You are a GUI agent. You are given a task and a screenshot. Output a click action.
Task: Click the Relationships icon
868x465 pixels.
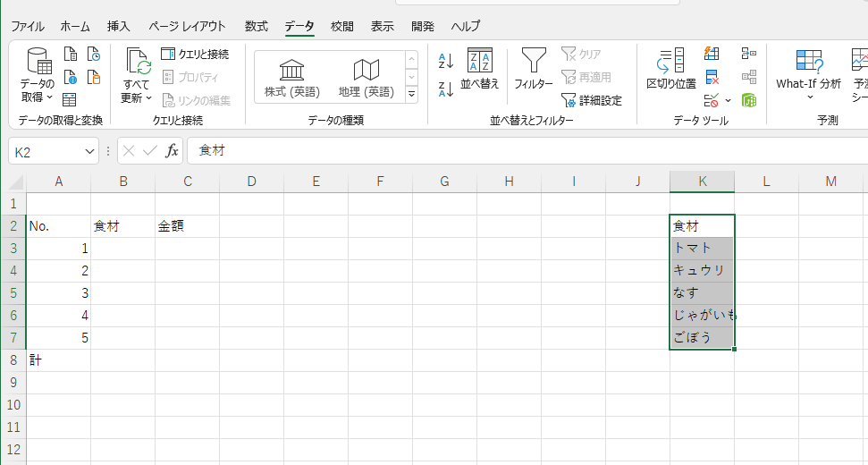click(x=749, y=76)
